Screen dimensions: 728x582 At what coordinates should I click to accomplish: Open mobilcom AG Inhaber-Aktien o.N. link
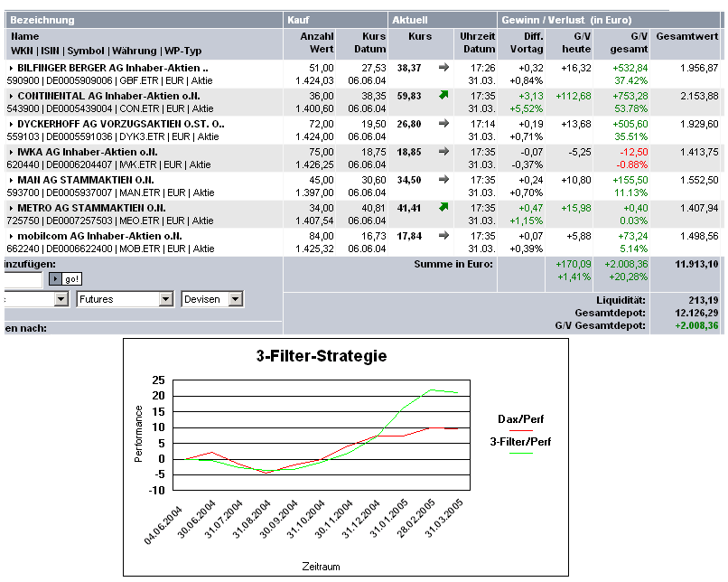click(99, 236)
